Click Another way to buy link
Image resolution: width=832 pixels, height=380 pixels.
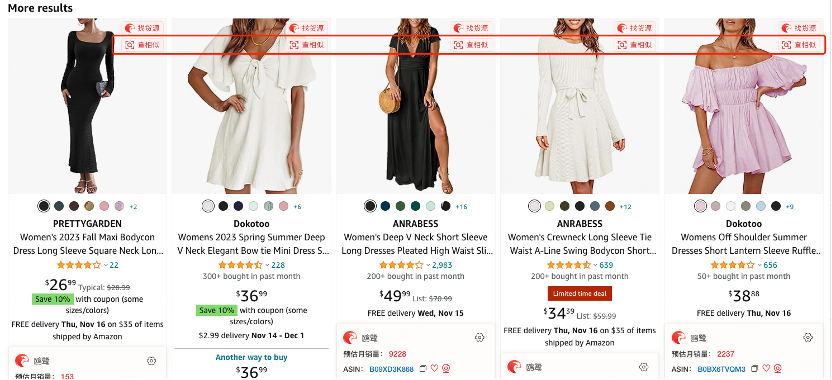tap(252, 357)
